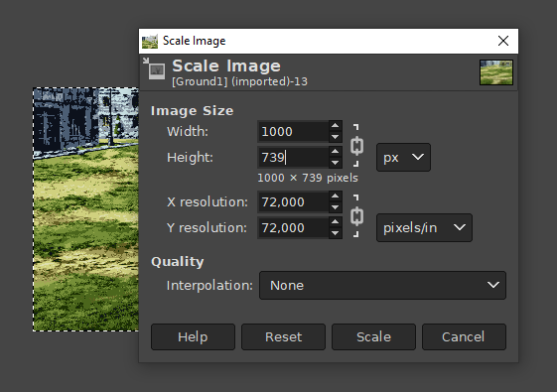Increase Width with the up arrow
The image size is (557, 392).
point(335,126)
